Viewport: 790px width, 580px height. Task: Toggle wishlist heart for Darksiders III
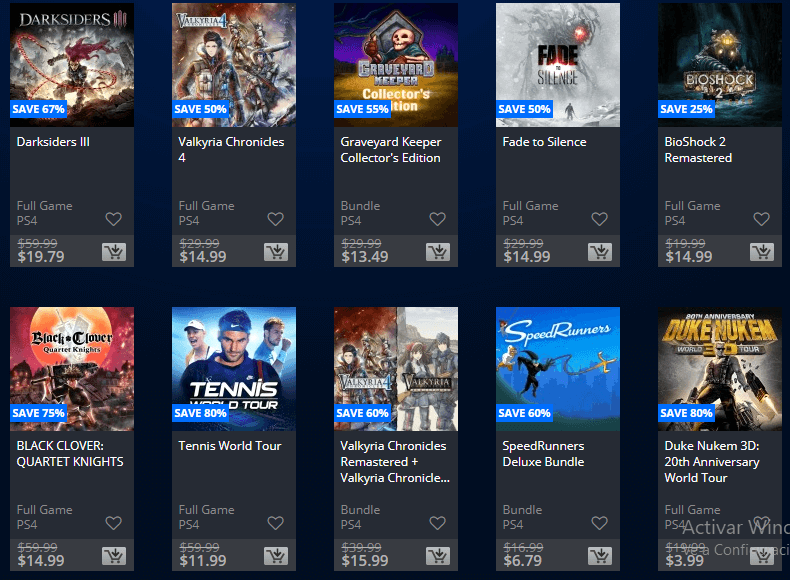(113, 219)
